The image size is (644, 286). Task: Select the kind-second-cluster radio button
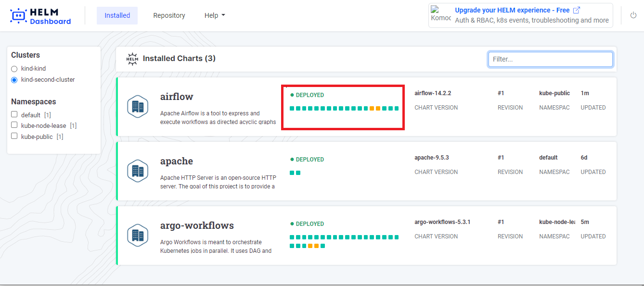[14, 80]
